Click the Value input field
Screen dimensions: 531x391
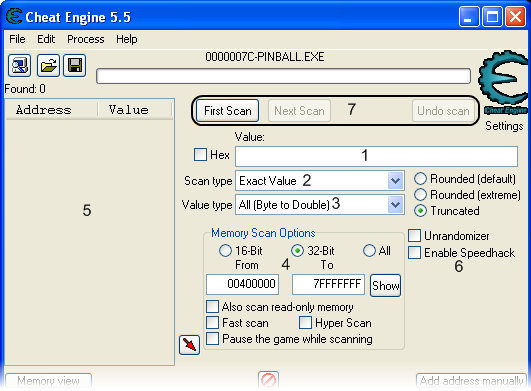coord(376,156)
